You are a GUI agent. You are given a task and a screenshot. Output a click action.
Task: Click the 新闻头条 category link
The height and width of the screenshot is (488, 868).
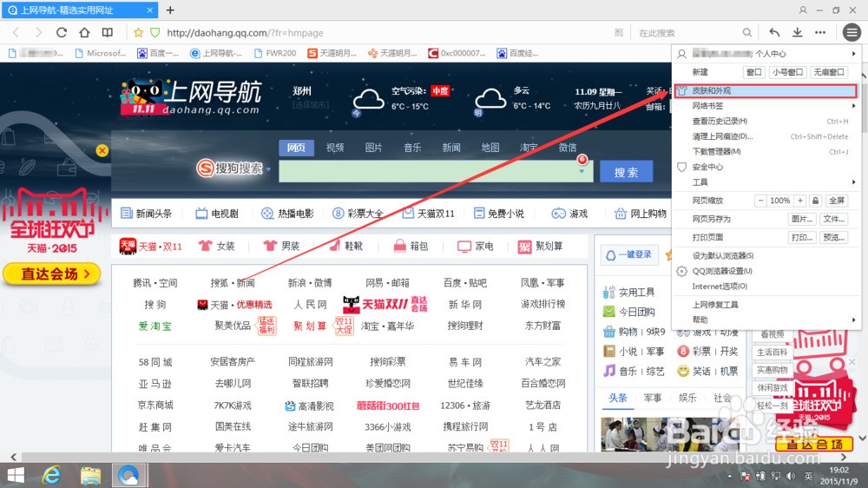point(147,214)
